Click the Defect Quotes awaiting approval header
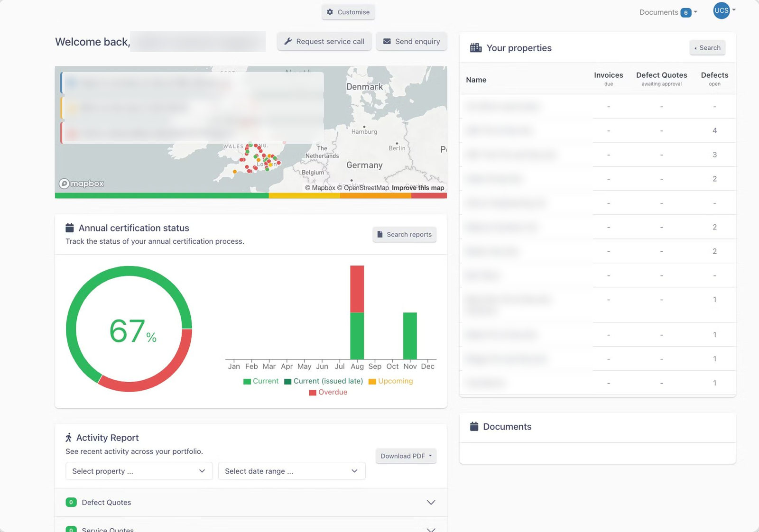Screen dimensions: 759x532 [x=662, y=79]
